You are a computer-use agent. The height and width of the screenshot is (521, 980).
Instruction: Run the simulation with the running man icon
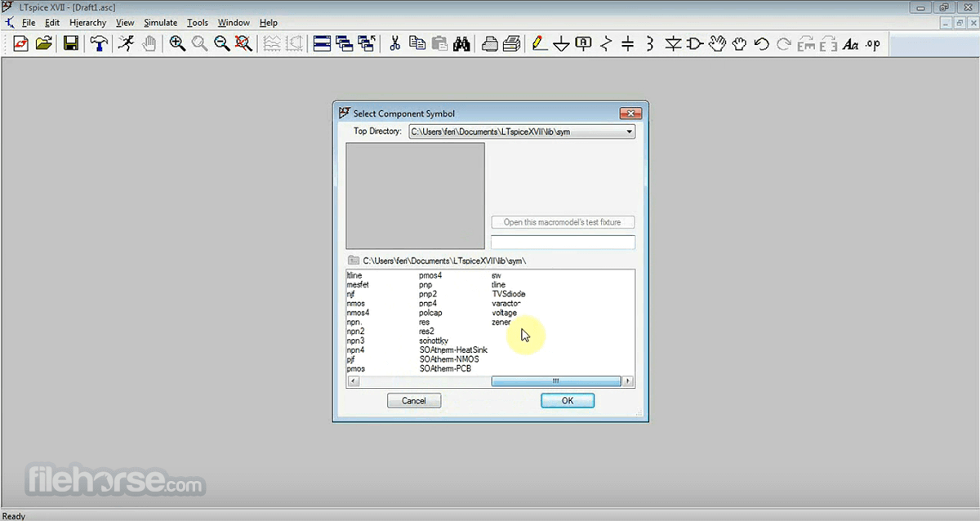[x=126, y=44]
